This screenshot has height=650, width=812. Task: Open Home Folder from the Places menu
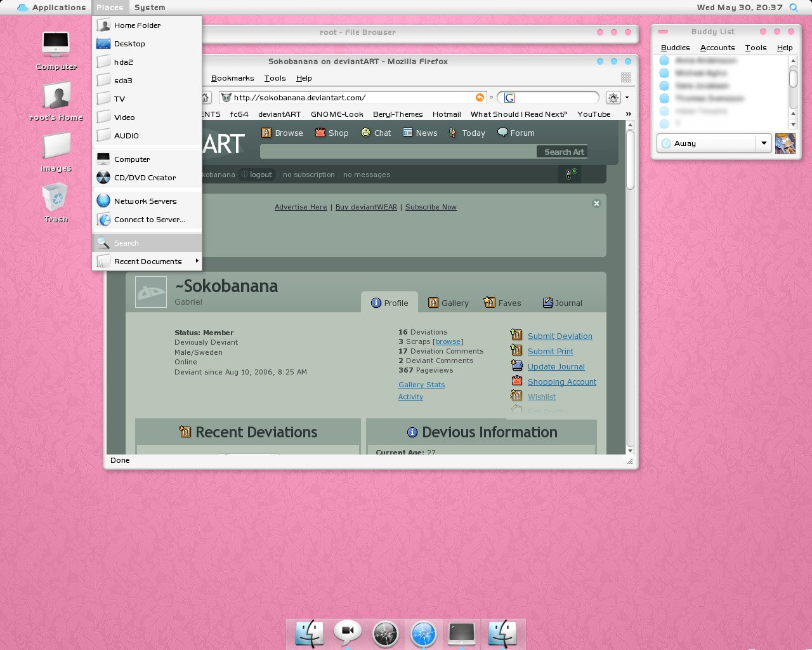click(x=147, y=25)
